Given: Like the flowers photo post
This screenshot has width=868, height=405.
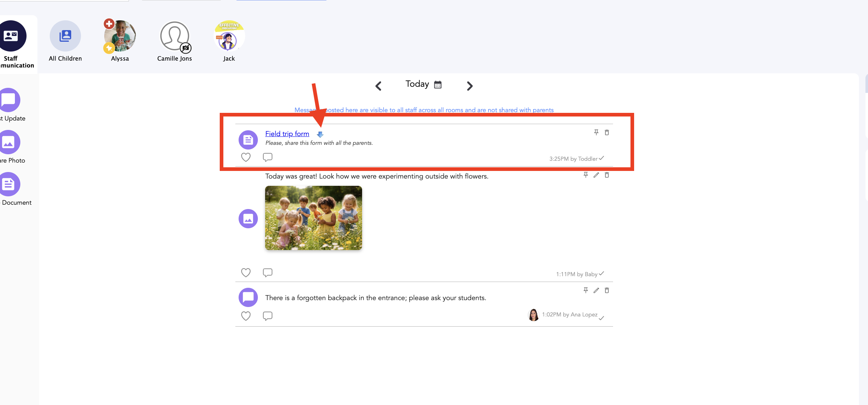Looking at the screenshot, I should click(246, 273).
